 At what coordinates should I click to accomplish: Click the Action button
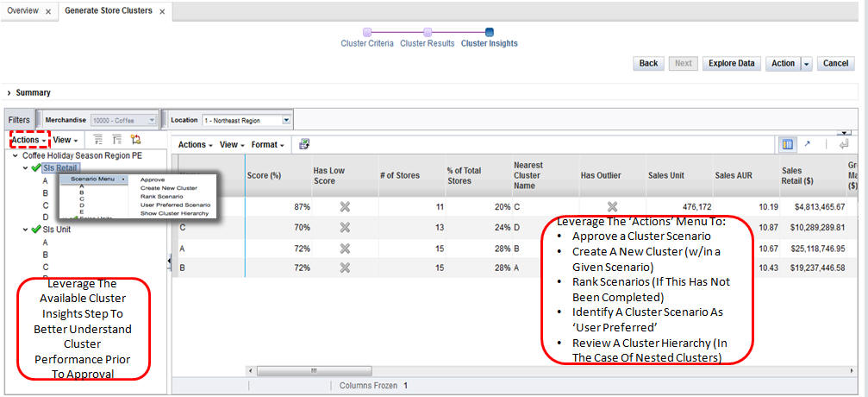(784, 63)
